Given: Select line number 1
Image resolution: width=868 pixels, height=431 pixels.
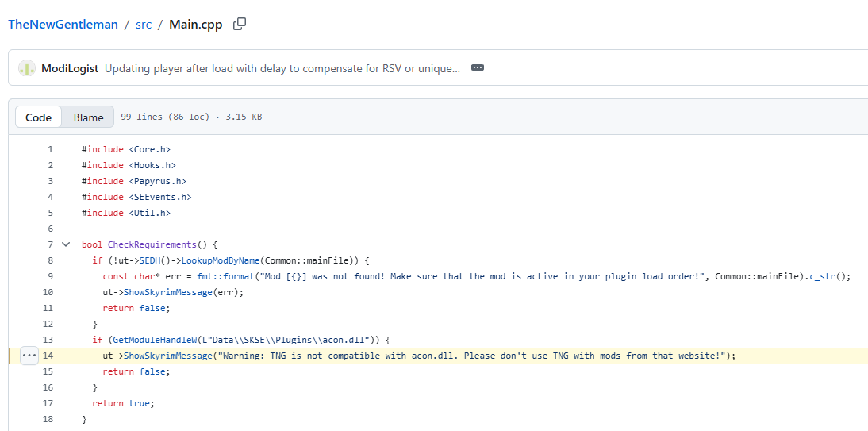Looking at the screenshot, I should click(50, 149).
